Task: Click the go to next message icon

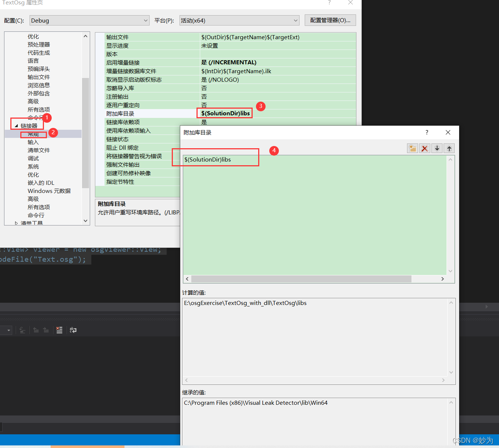Action: 46,330
